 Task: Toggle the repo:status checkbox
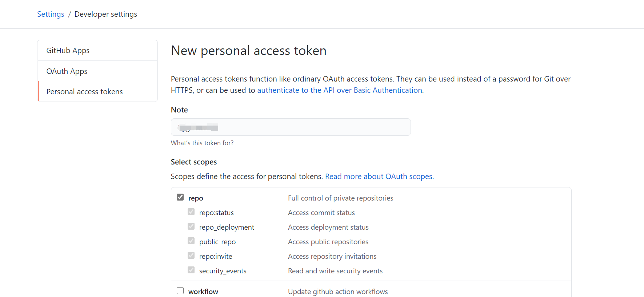191,212
